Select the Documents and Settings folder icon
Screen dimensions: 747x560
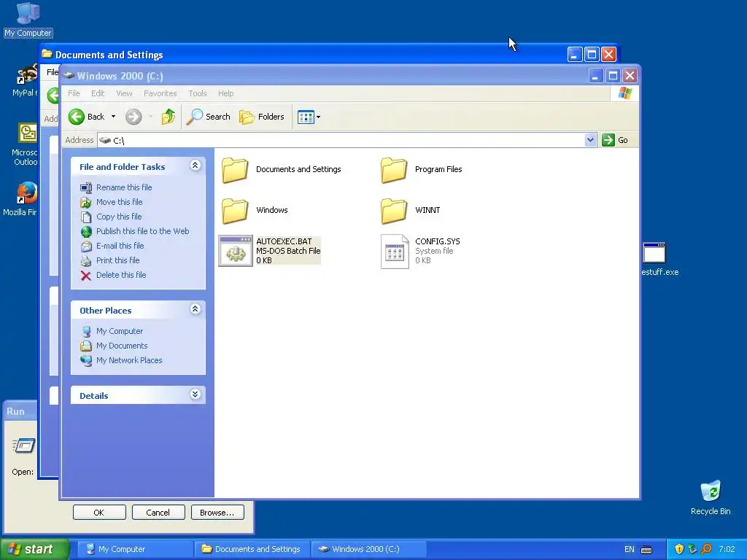coord(234,170)
